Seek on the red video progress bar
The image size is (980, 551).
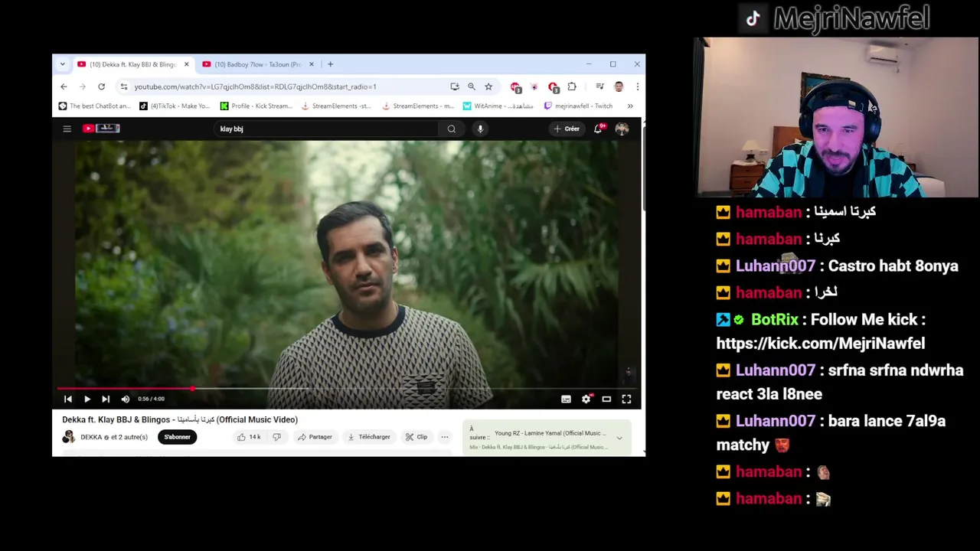[x=347, y=388]
